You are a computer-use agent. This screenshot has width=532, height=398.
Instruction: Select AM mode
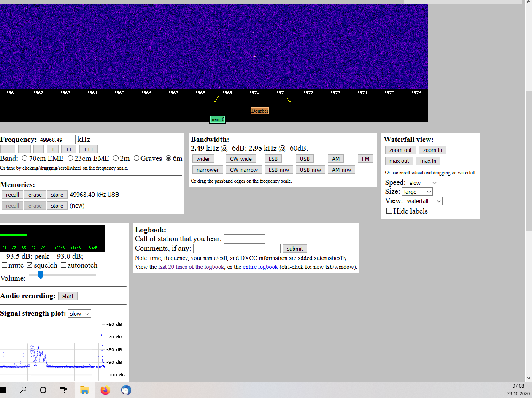pyautogui.click(x=336, y=159)
